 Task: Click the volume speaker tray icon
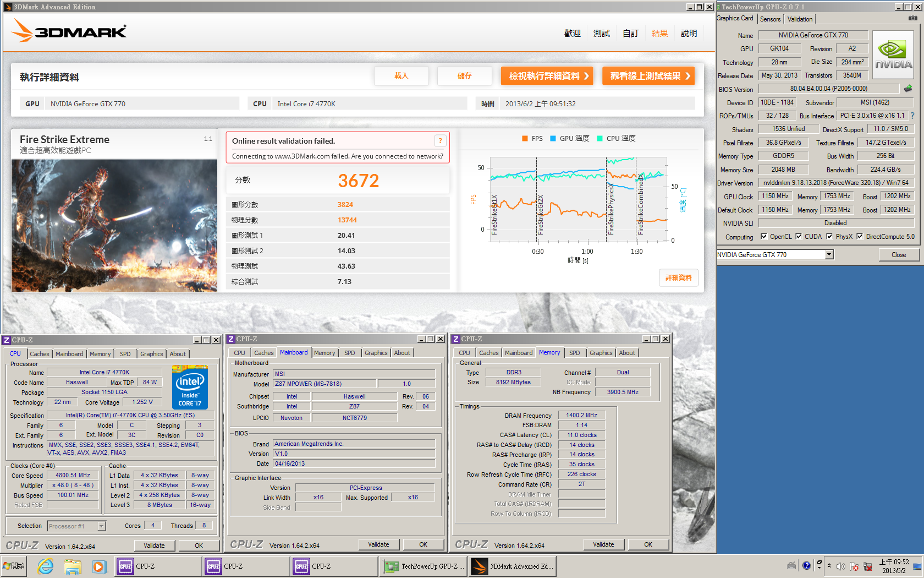841,566
